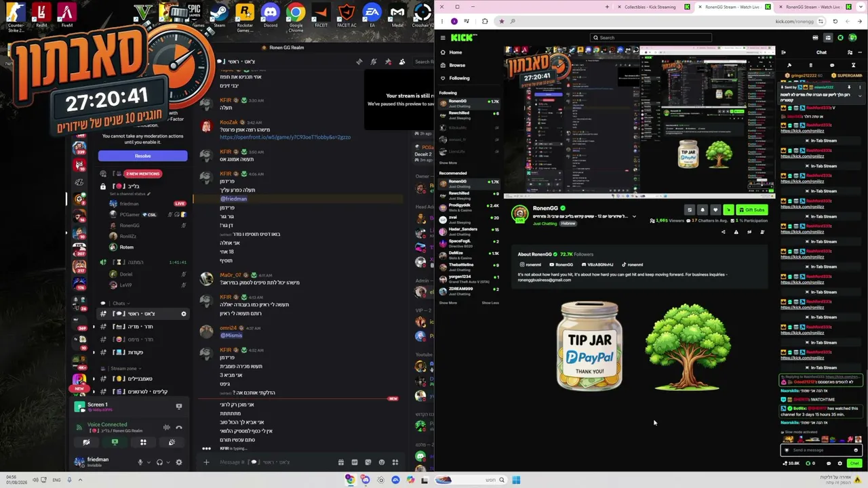Screen dimensions: 868x488
Task: Open Browse in Kick sidebar
Action: pos(457,65)
